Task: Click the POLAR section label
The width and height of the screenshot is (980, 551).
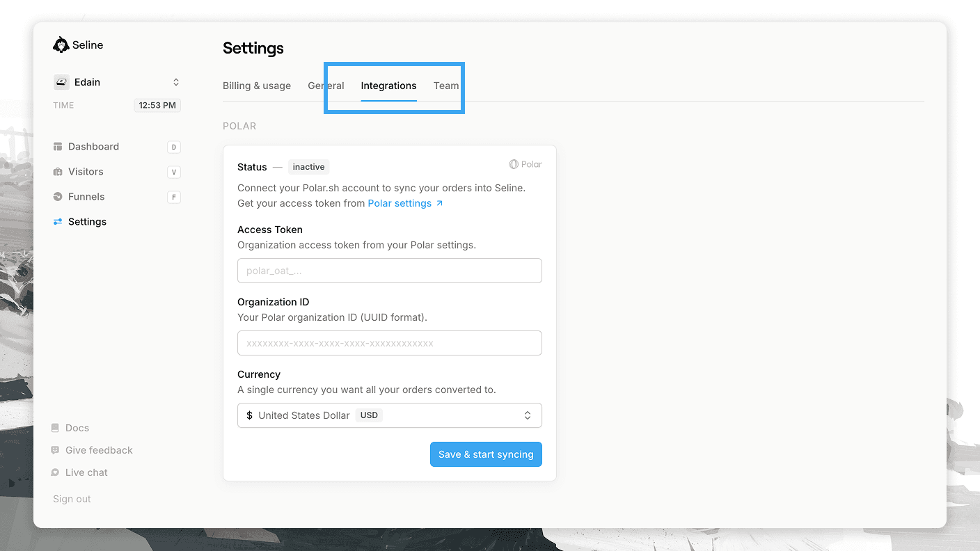Action: 239,126
